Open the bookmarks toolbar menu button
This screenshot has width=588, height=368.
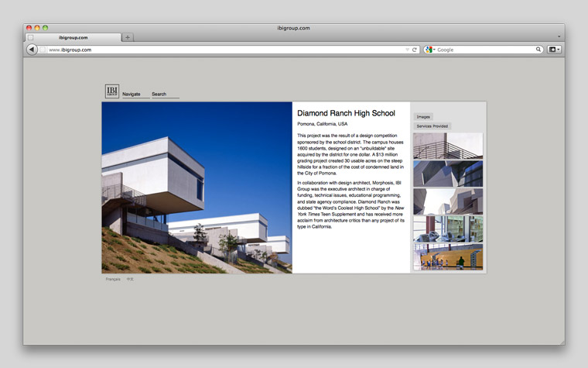(554, 50)
